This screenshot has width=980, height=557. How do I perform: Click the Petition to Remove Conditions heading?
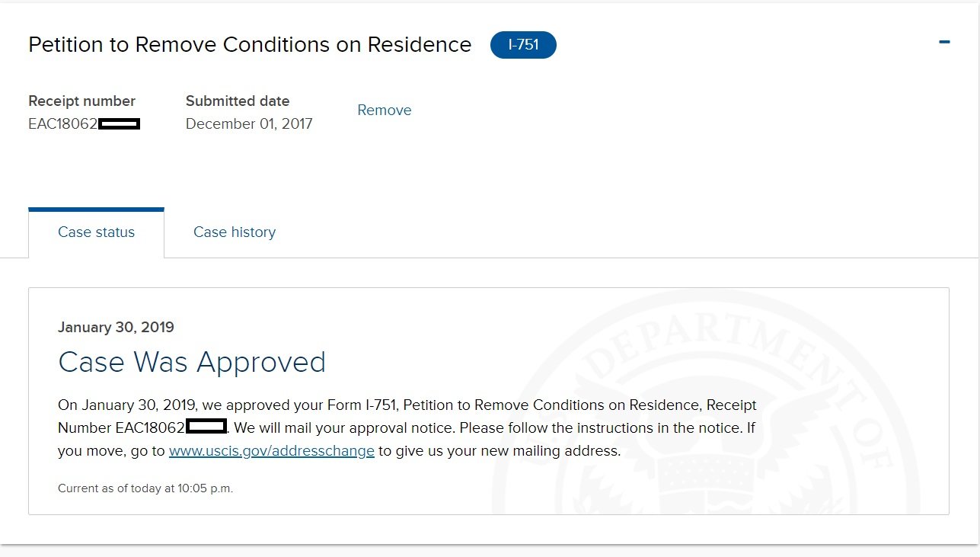[250, 45]
